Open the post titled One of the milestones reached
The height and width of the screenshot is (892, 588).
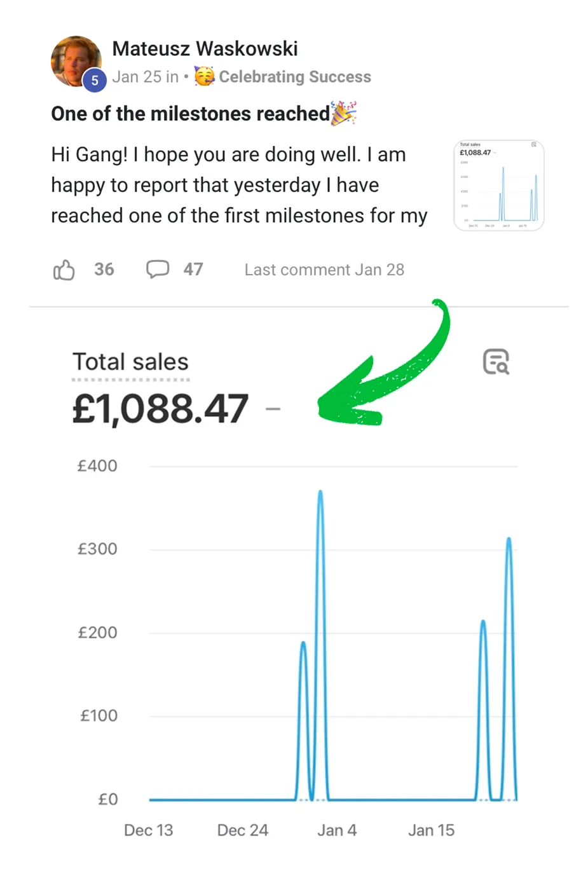click(x=190, y=114)
